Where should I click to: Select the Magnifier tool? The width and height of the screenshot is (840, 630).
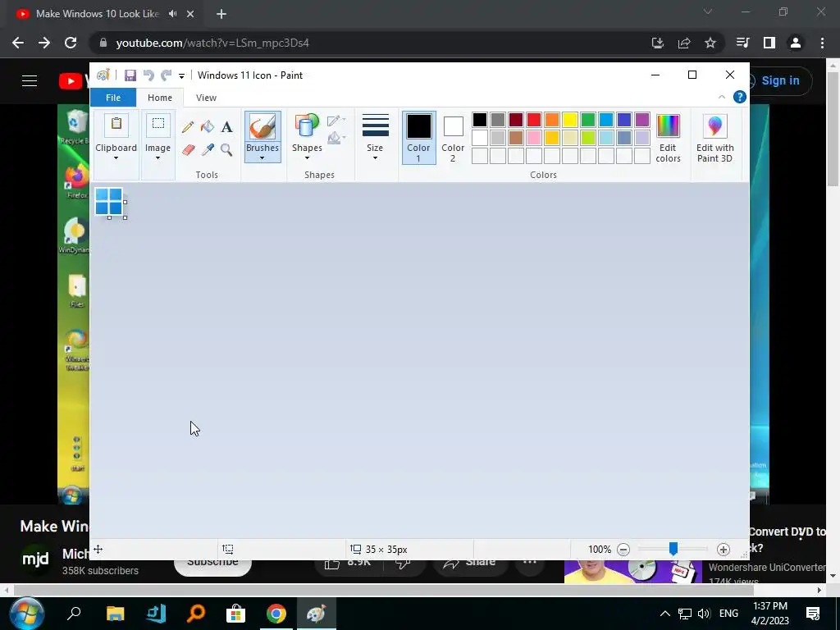pyautogui.click(x=226, y=149)
